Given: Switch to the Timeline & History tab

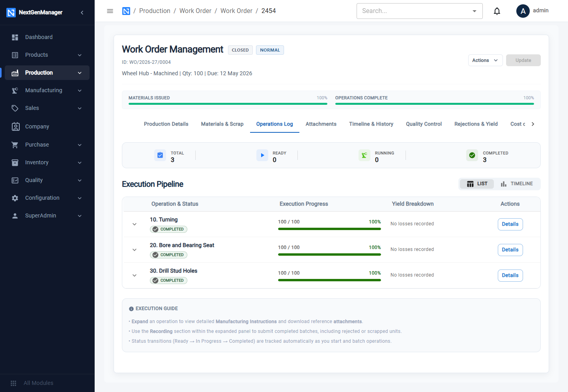Looking at the screenshot, I should [371, 124].
